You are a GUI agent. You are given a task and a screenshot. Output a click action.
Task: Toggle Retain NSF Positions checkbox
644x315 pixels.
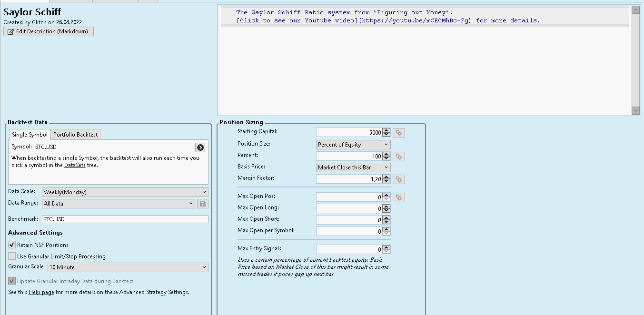pos(12,245)
